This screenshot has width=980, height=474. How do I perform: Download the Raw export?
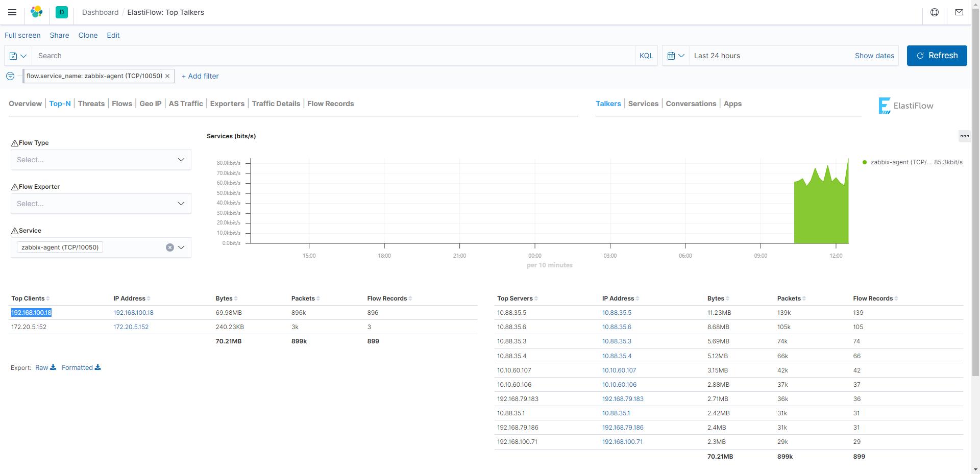45,368
